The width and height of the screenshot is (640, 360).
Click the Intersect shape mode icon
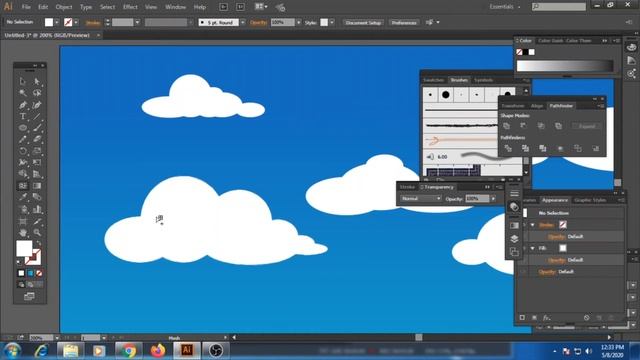point(541,126)
